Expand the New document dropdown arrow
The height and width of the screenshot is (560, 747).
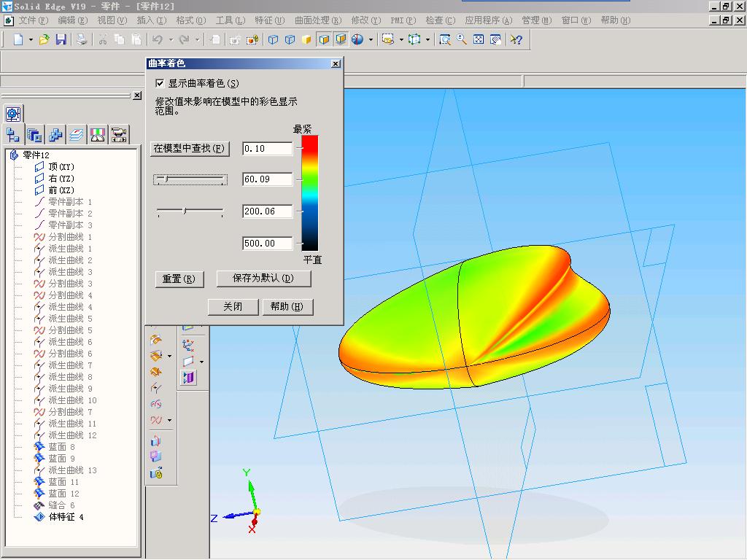coord(31,40)
